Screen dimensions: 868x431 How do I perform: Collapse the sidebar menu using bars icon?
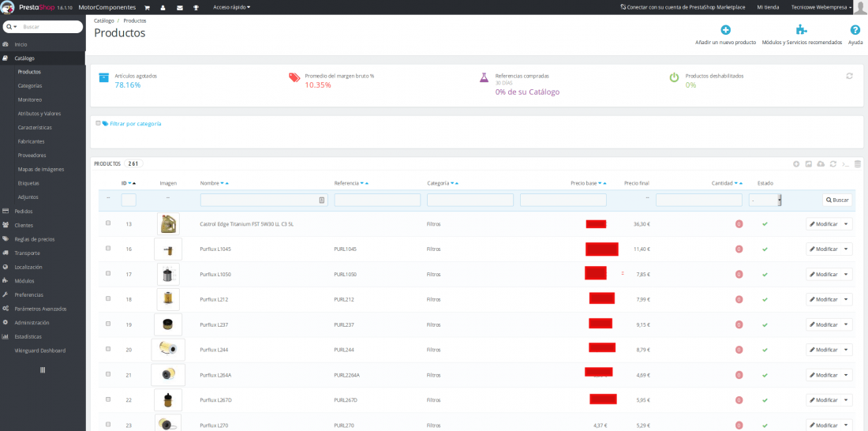coord(43,370)
